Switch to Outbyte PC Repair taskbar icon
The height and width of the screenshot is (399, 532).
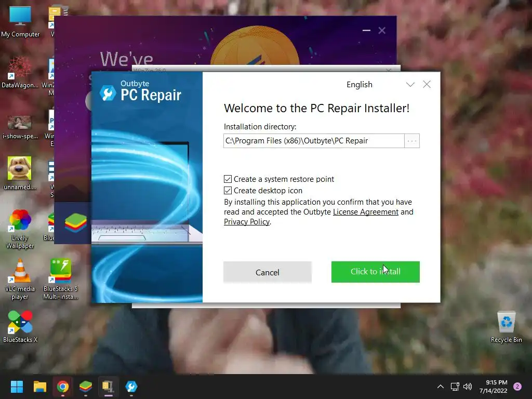click(x=131, y=387)
